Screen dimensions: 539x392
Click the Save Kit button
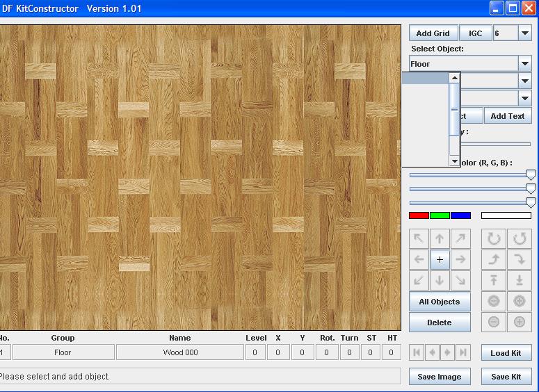coord(506,377)
